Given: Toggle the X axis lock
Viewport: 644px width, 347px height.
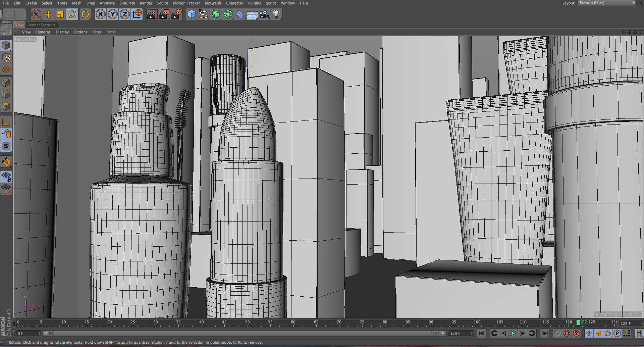Looking at the screenshot, I should 100,14.
